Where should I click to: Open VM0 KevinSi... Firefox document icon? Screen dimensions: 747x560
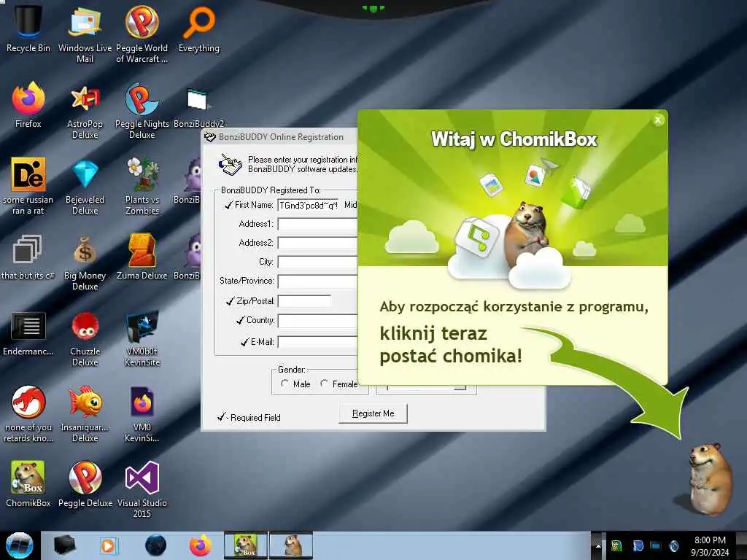click(142, 413)
